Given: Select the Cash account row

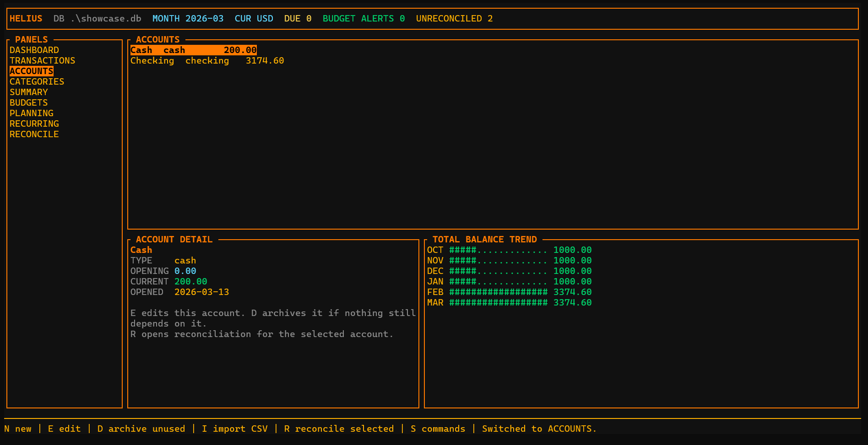Looking at the screenshot, I should point(192,50).
